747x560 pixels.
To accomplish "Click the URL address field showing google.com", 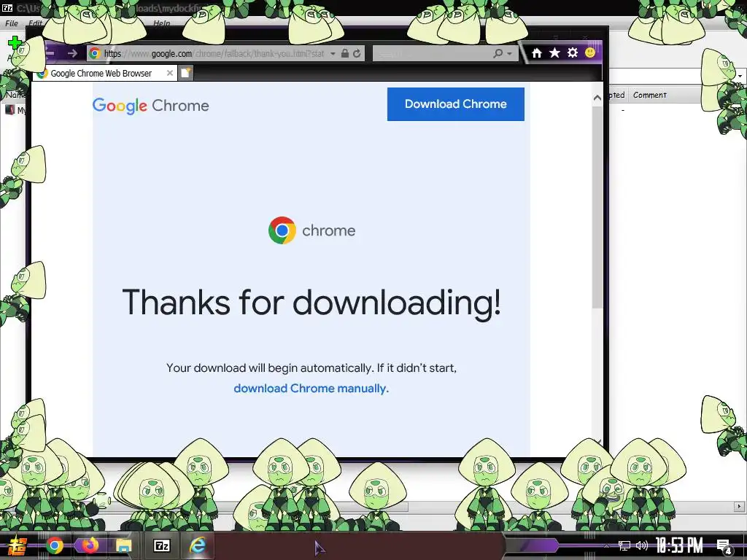I will [x=214, y=53].
